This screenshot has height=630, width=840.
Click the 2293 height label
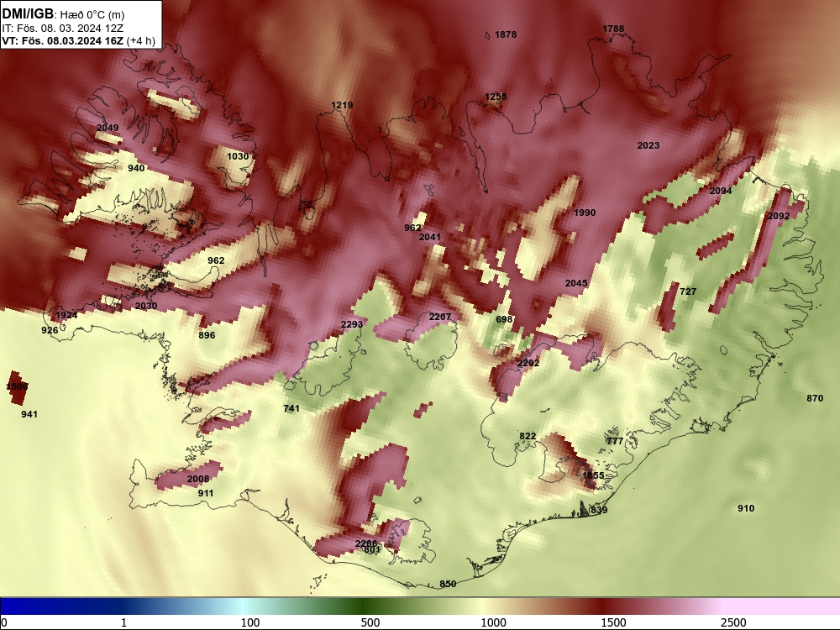click(x=352, y=324)
